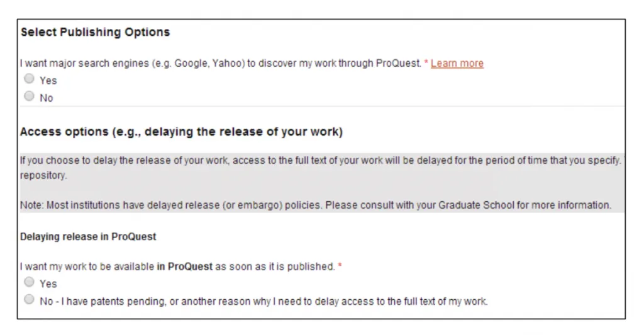The width and height of the screenshot is (644, 335).
Task: Select Yes for search engine discovery
Action: point(29,79)
